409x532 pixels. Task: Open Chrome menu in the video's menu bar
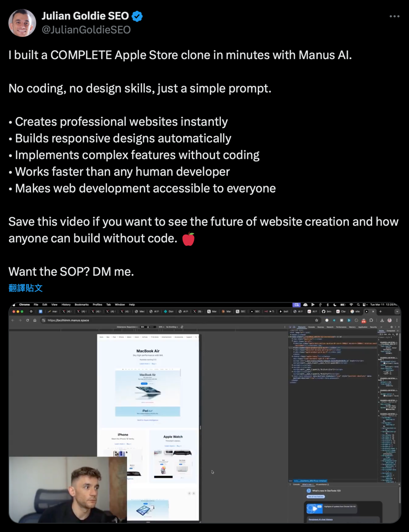25,305
